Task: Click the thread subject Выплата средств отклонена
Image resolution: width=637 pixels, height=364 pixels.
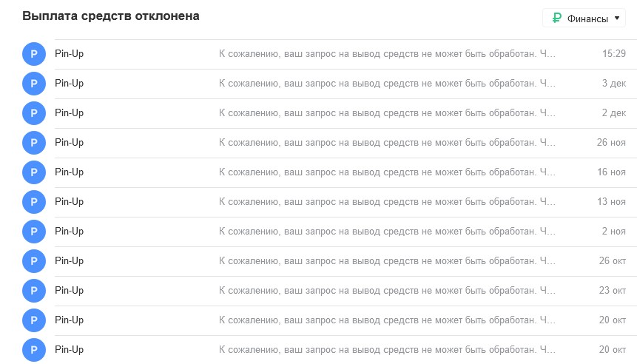Action: [111, 16]
